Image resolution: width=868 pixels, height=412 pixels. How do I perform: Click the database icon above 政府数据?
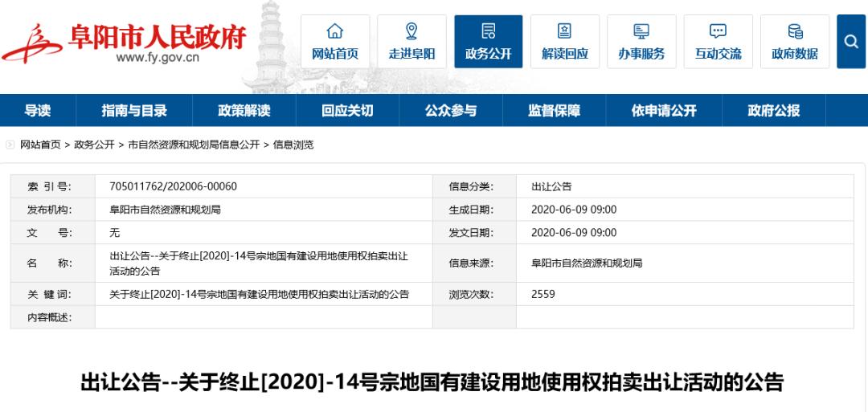(x=795, y=31)
